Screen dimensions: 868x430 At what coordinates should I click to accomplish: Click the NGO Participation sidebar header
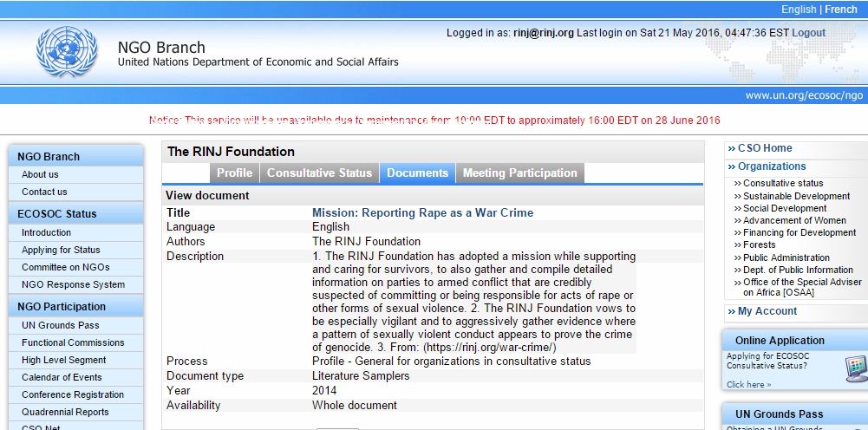tap(75, 307)
